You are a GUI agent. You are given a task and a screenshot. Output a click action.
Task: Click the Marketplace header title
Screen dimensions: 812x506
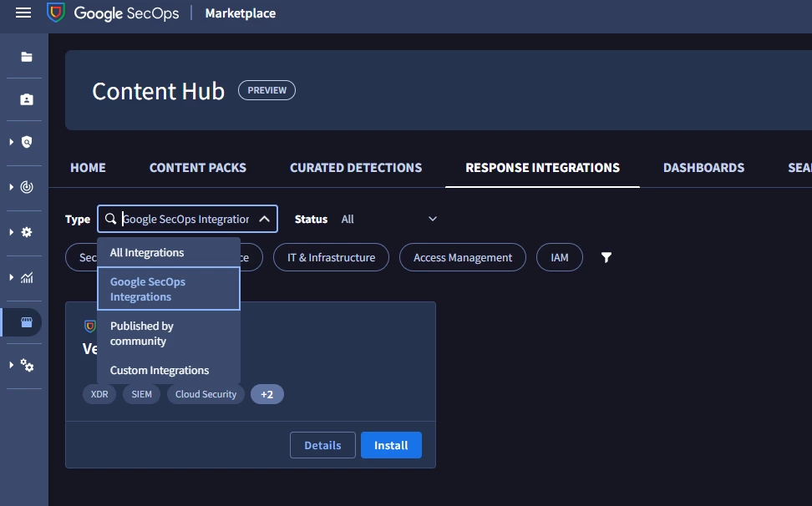pyautogui.click(x=241, y=13)
